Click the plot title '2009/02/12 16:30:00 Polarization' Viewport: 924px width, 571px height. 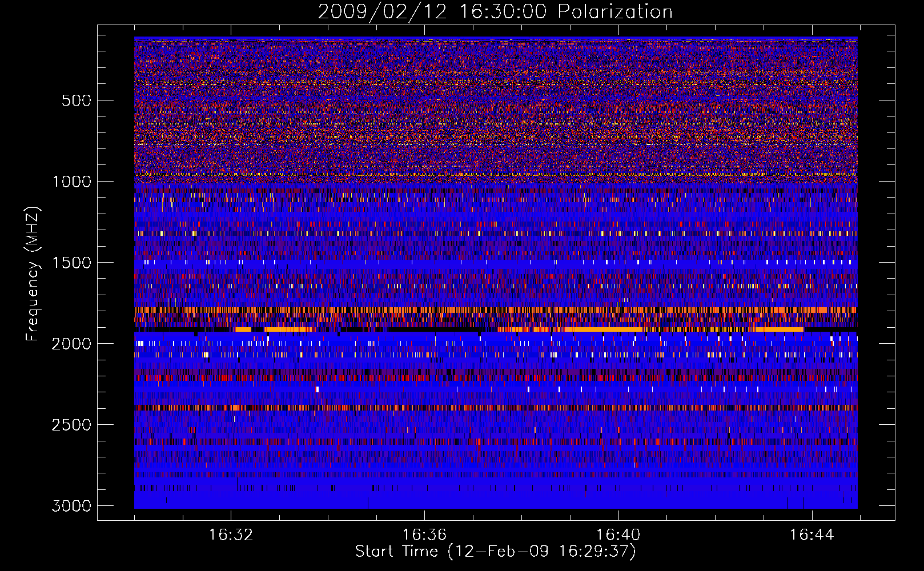click(495, 11)
